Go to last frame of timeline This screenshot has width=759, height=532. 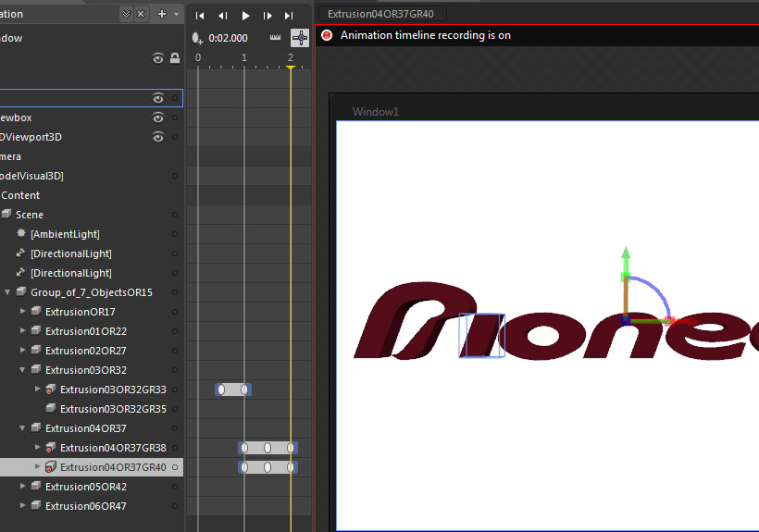tap(289, 16)
